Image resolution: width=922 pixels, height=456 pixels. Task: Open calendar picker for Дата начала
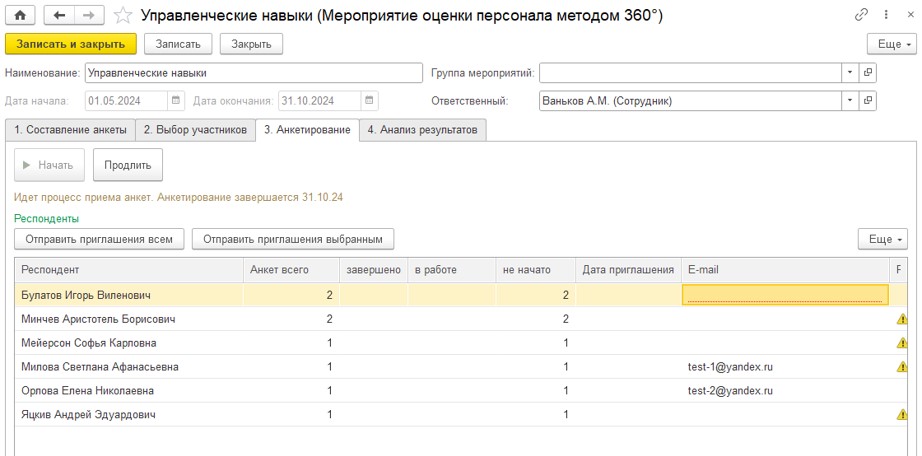click(176, 101)
